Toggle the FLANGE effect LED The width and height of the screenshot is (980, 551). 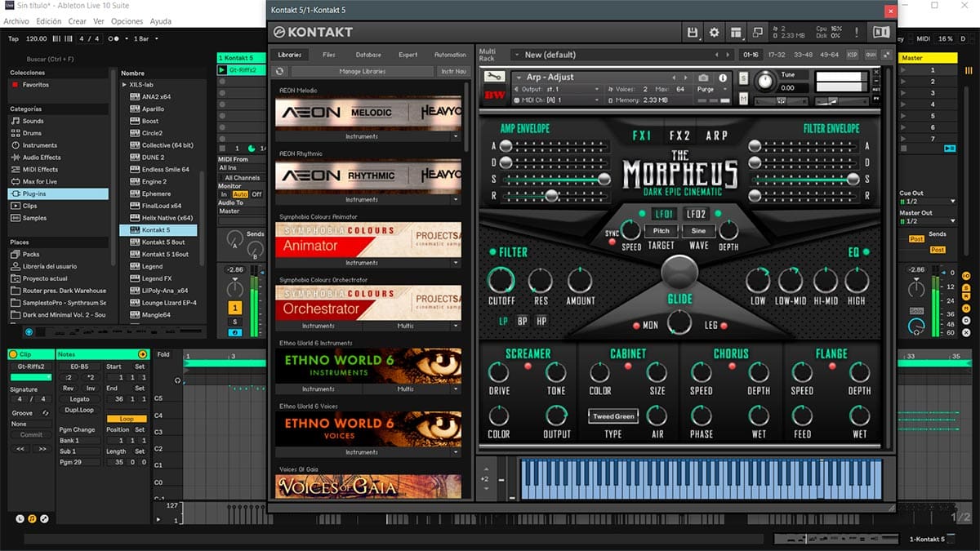click(832, 366)
